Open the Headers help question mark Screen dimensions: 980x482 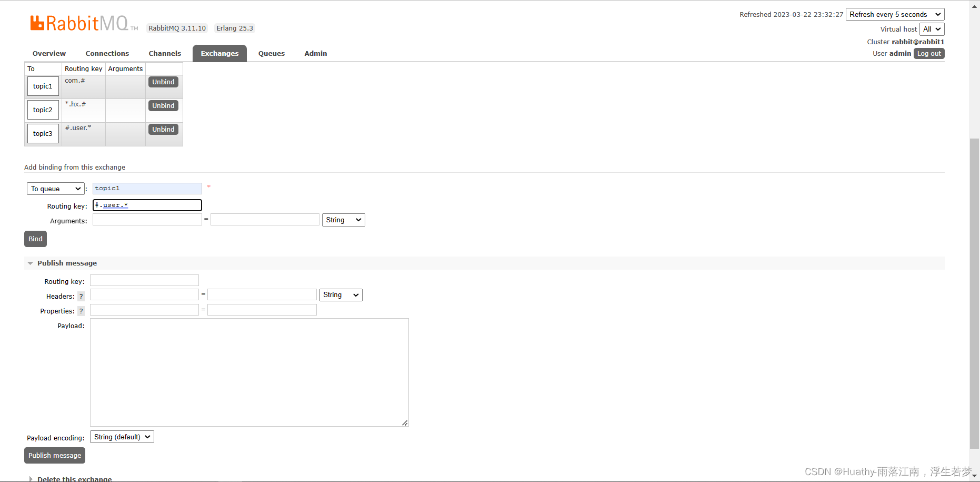click(x=81, y=296)
